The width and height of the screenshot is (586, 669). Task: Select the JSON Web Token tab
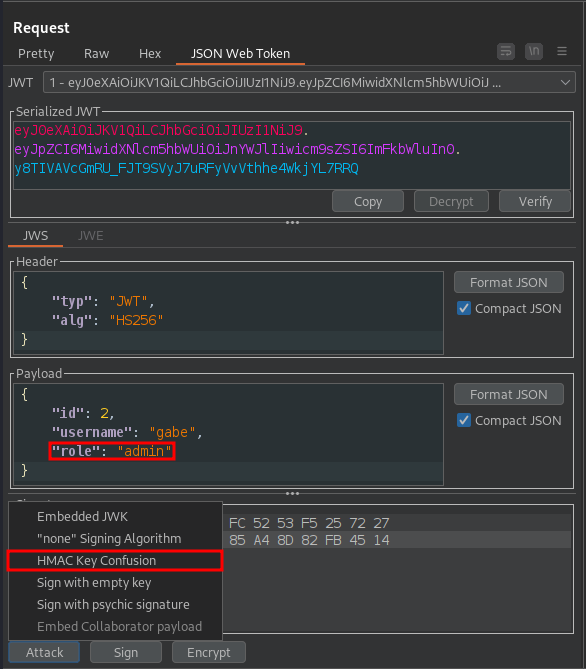coord(240,54)
